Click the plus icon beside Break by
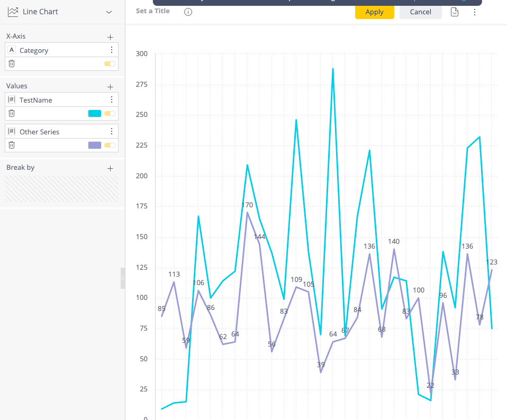Viewport: 507px width, 420px height. pos(110,168)
